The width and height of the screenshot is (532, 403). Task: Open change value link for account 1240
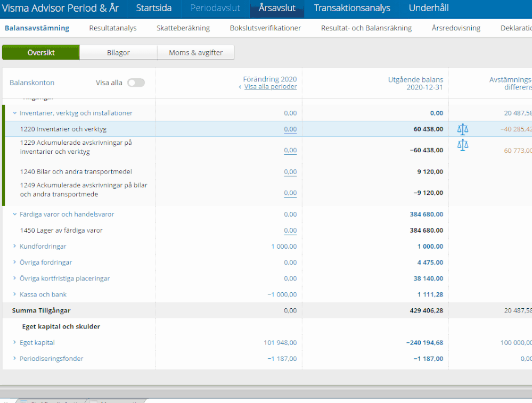[290, 172]
